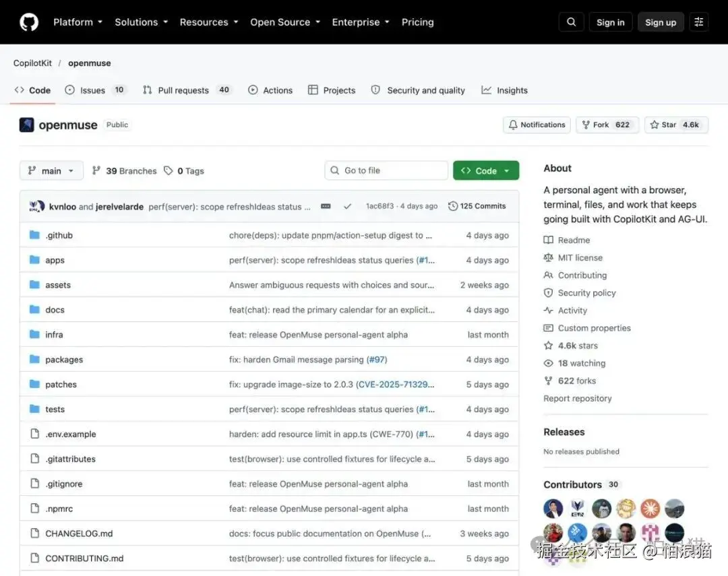
Task: Click the patches folder icon
Action: 34,384
